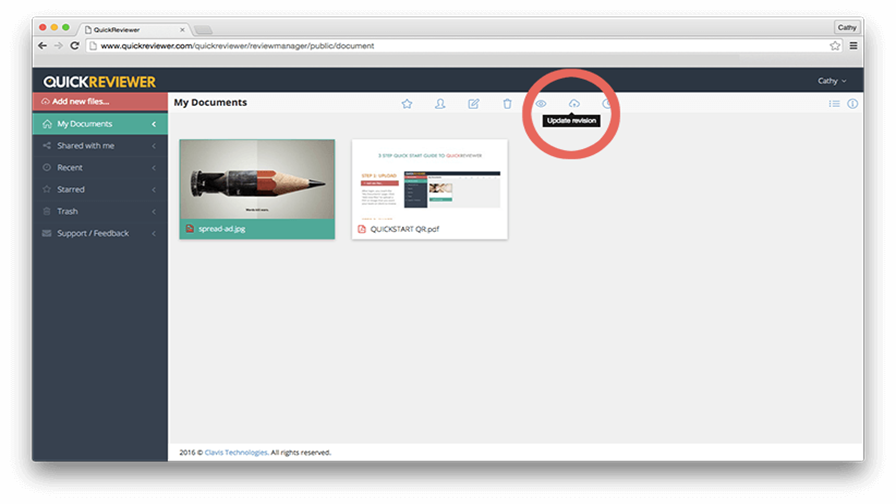Click the edit pencil toolbar icon
The width and height of the screenshot is (896, 504).
[x=474, y=103]
